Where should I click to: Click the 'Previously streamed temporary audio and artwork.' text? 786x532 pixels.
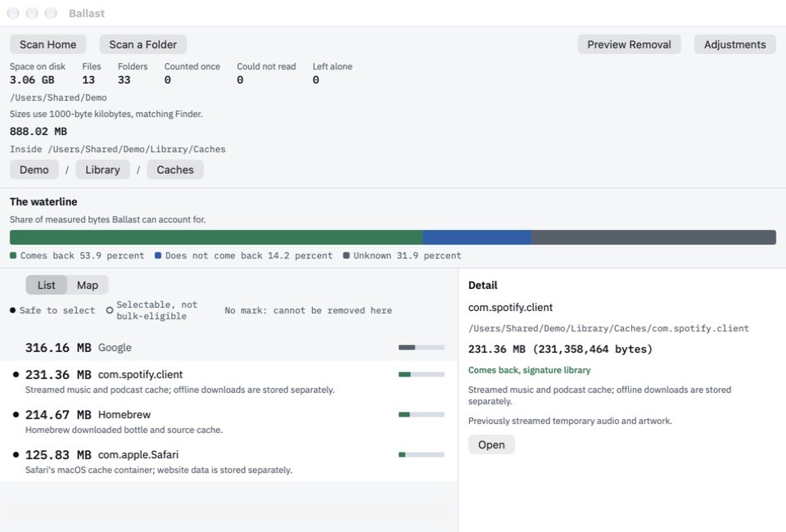tap(570, 421)
